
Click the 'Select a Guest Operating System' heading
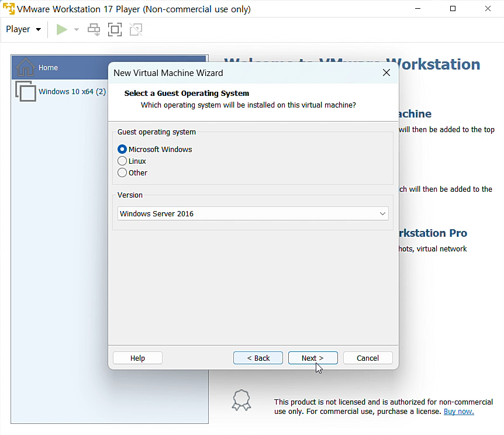coord(187,93)
